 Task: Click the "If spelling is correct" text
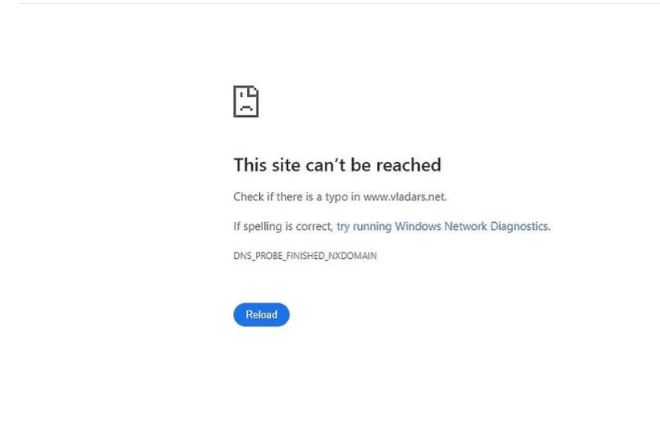coord(282,226)
